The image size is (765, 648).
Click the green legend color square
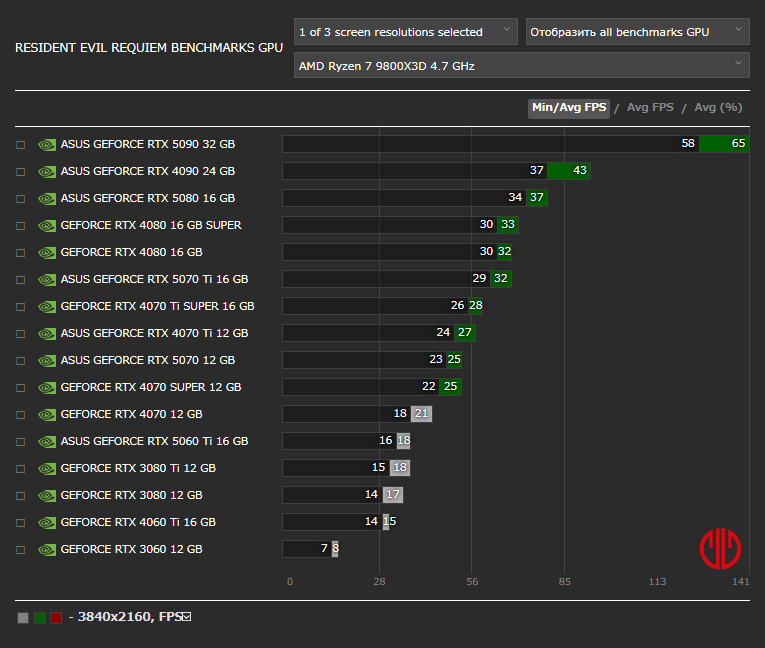click(40, 618)
